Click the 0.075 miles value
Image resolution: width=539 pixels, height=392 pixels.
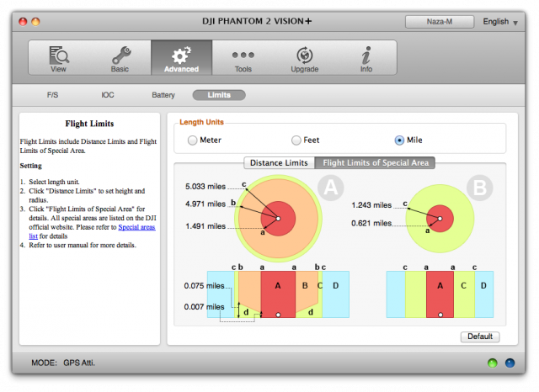(204, 286)
